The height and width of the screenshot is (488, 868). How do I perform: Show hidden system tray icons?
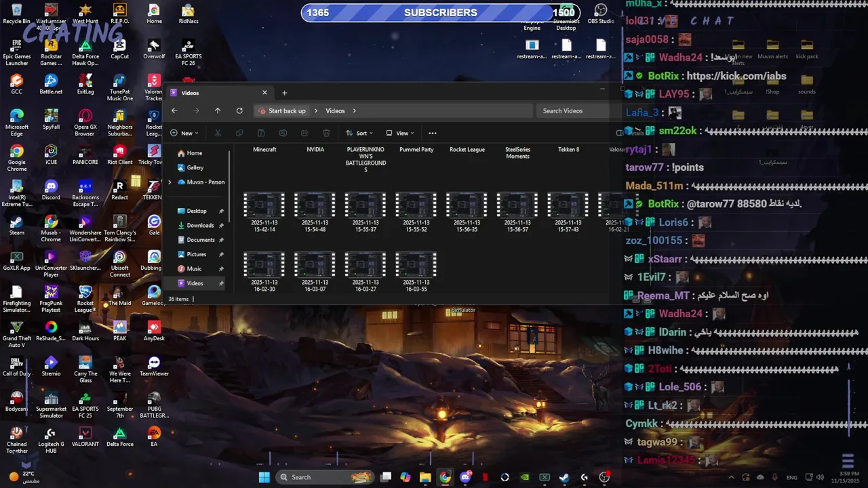pyautogui.click(x=730, y=477)
